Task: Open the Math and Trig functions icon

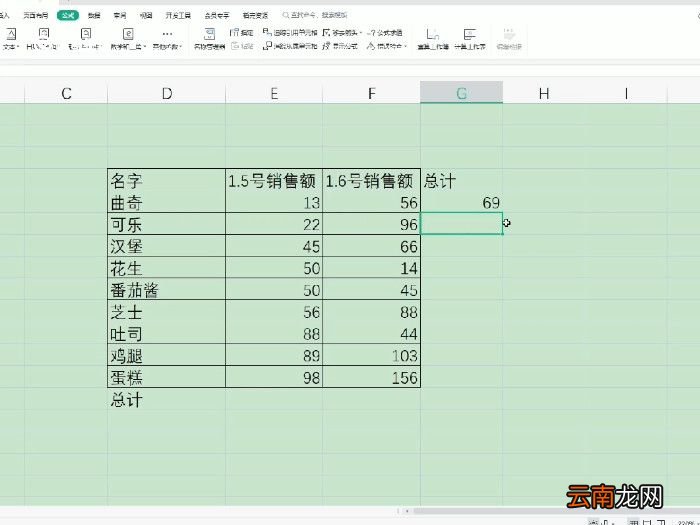Action: click(128, 34)
